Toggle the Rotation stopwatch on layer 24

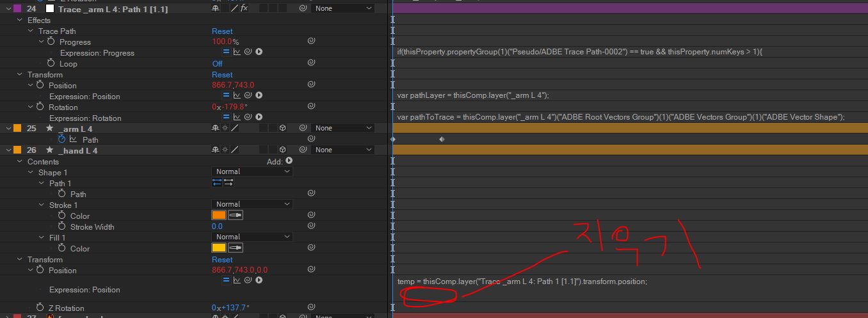coord(40,107)
